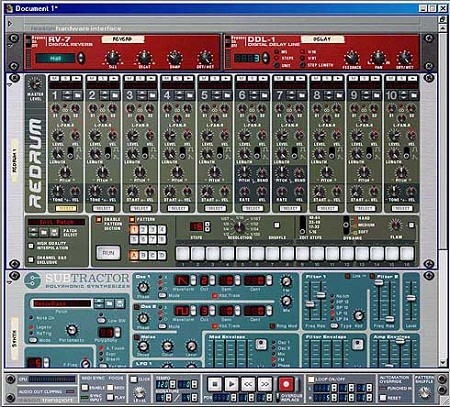
Task: Expand the hardware interface fold arrow
Action: (10, 24)
